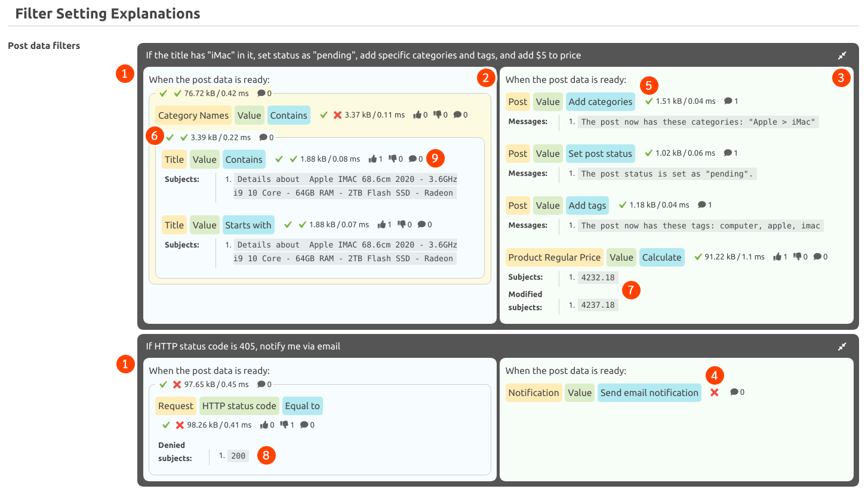Screen dimensions: 868x495
Task: Click the Notification tag
Action: click(534, 393)
